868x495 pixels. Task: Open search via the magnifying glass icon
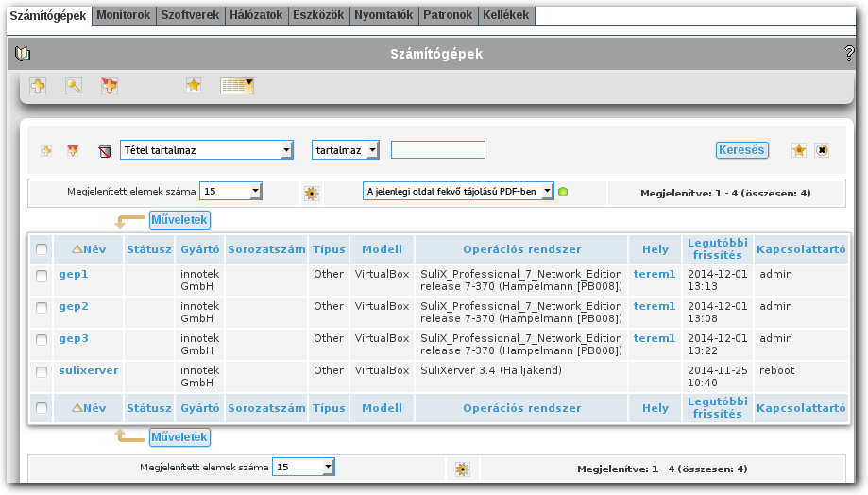click(73, 86)
